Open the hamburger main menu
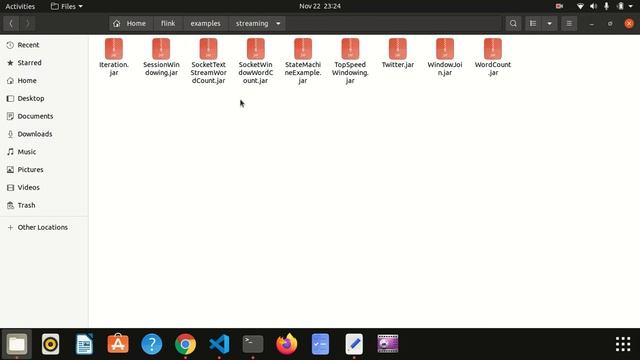Image resolution: width=640 pixels, height=360 pixels. coord(569,24)
